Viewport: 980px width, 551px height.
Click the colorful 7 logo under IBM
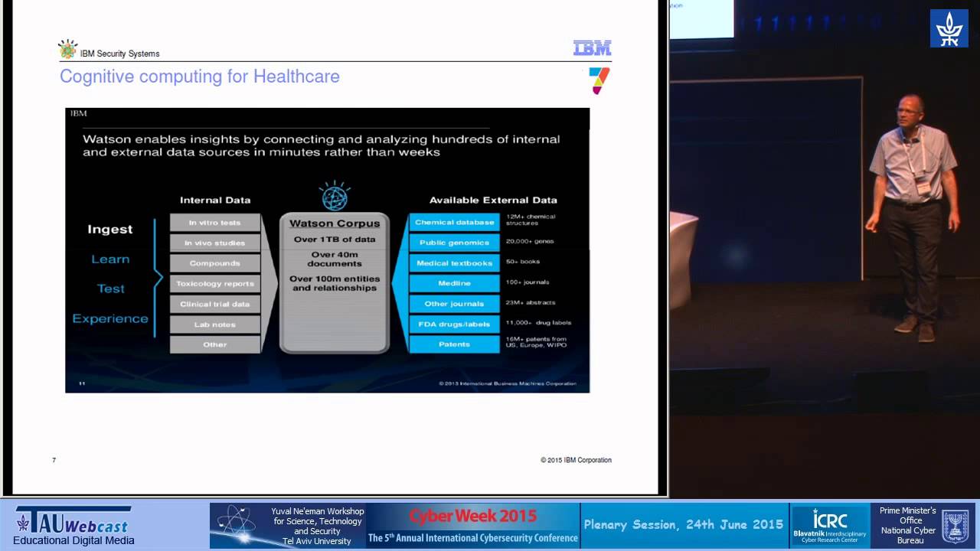599,80
